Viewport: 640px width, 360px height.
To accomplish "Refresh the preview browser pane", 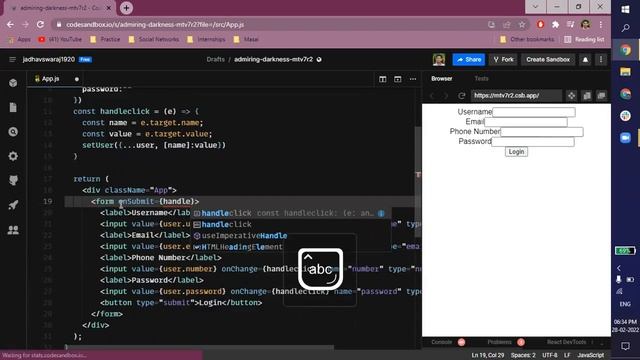I will pyautogui.click(x=462, y=96).
